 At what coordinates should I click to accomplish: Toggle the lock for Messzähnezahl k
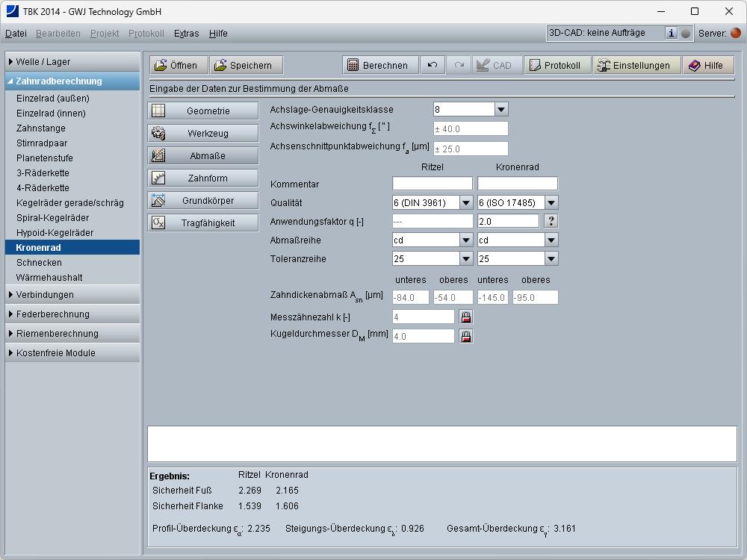(466, 317)
